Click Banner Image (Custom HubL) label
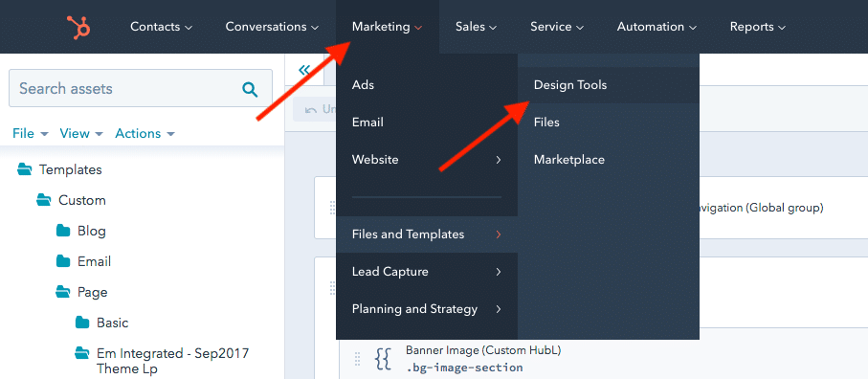868x379 pixels. coord(483,349)
